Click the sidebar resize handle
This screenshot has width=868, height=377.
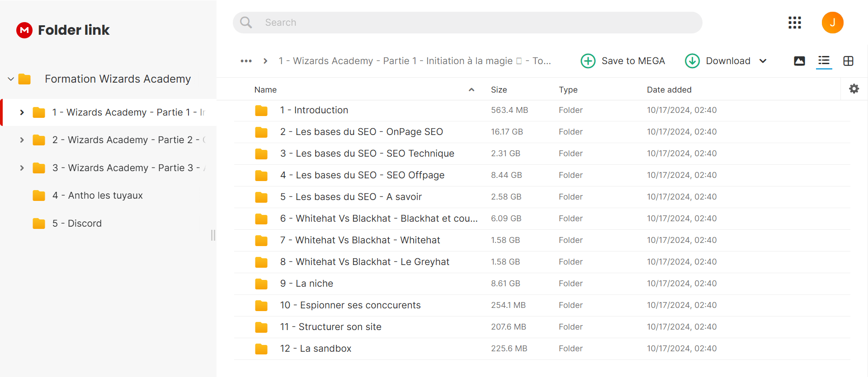point(213,235)
